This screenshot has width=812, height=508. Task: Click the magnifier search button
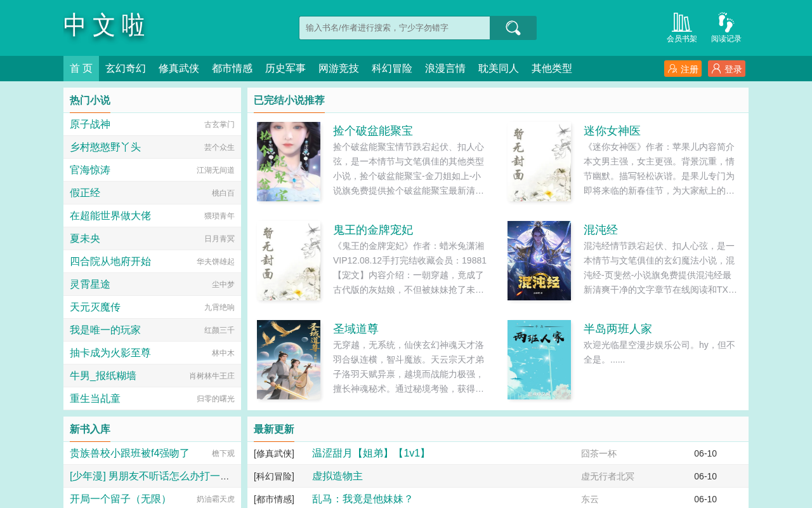513,28
